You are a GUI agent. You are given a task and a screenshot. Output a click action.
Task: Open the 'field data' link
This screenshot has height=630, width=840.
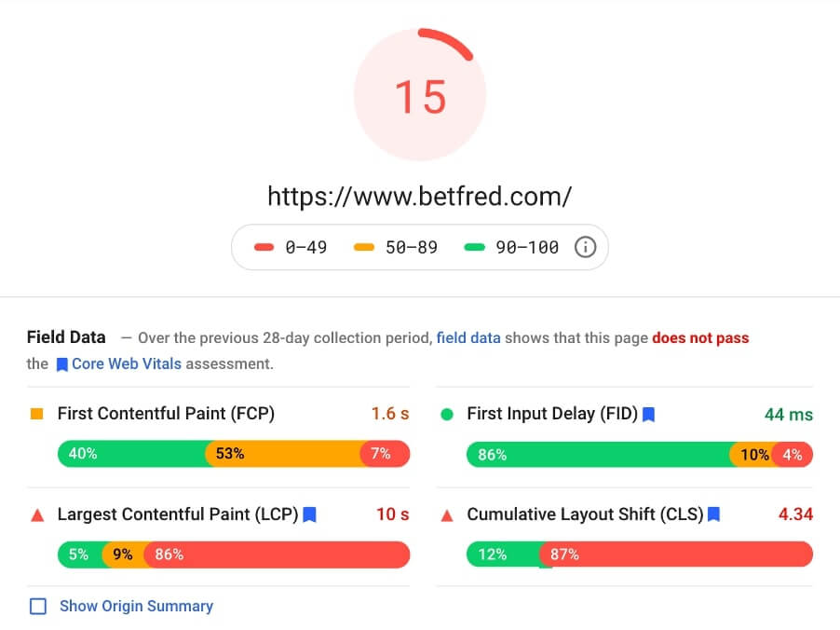pyautogui.click(x=468, y=337)
